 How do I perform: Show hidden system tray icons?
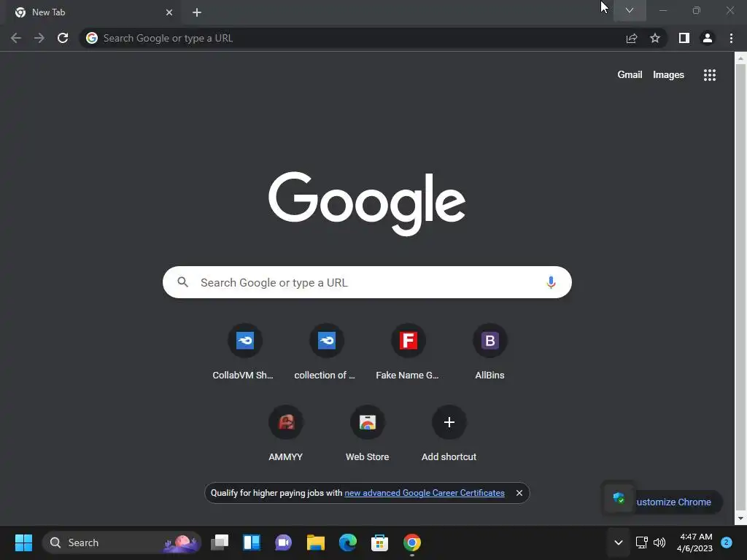tap(619, 542)
